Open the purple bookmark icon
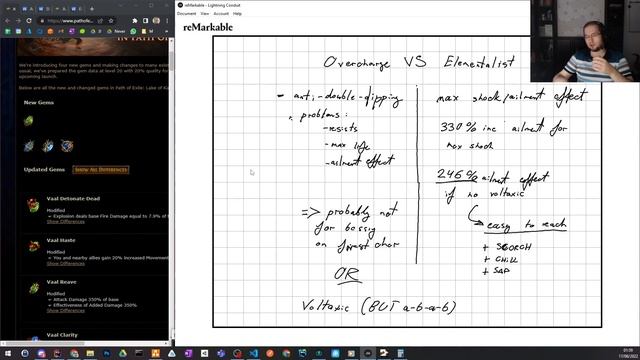This screenshot has height=360, width=640. click(x=72, y=31)
